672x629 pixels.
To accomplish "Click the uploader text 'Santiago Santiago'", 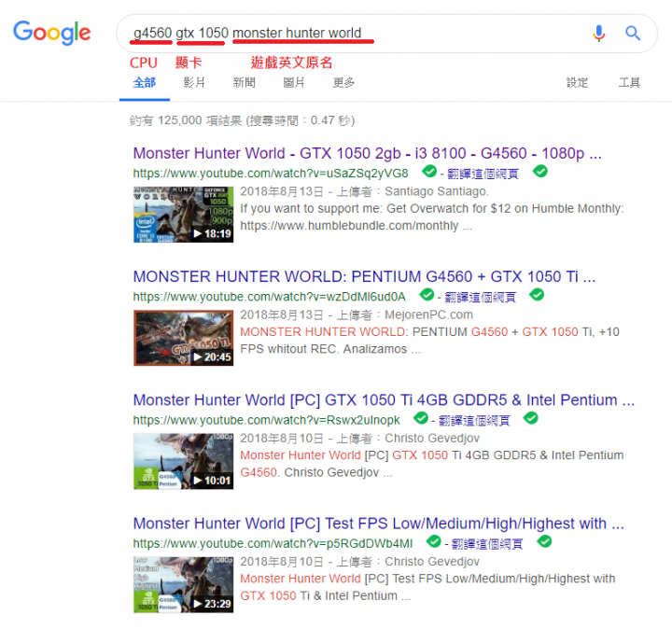I will pos(436,191).
